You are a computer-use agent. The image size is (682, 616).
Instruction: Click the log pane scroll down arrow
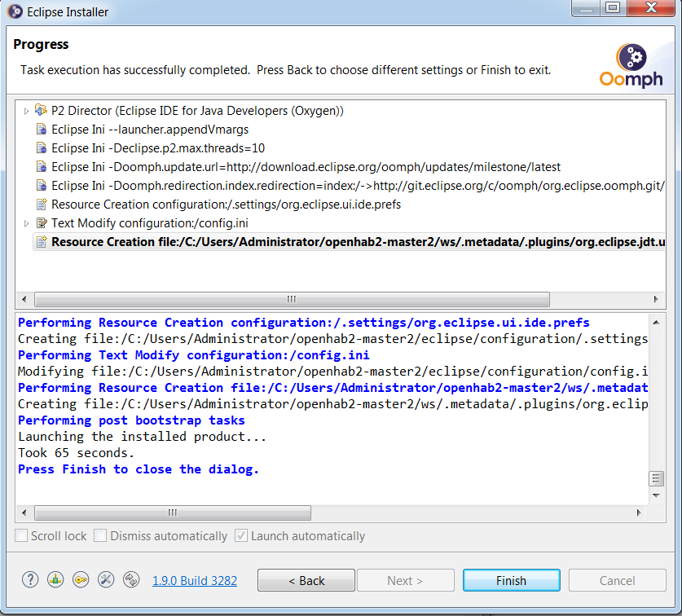point(657,495)
